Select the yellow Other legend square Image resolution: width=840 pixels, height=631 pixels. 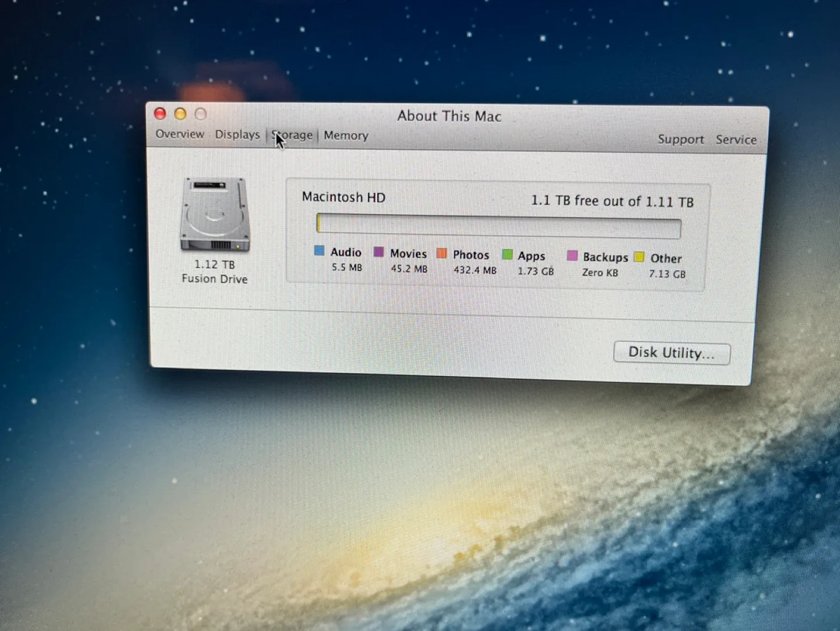(638, 256)
